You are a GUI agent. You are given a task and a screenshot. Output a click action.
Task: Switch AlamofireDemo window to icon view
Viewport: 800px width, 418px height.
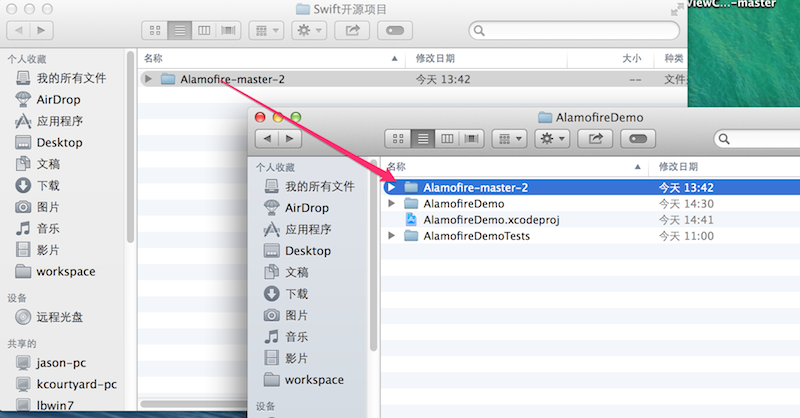tap(398, 139)
